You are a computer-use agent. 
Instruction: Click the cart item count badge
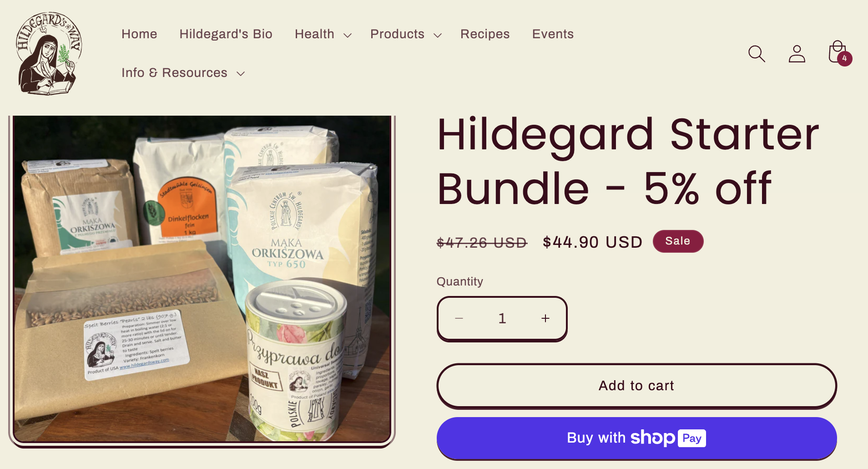pyautogui.click(x=845, y=58)
